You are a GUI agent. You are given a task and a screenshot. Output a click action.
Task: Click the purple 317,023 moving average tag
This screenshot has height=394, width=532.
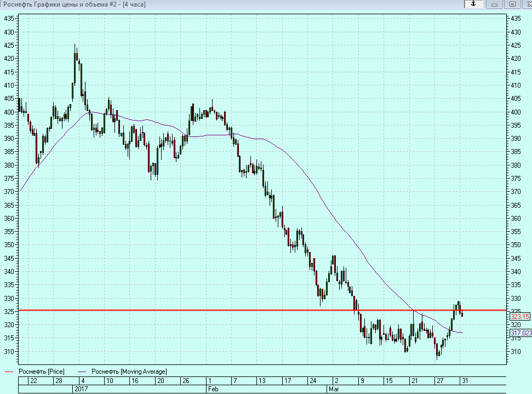coord(521,333)
